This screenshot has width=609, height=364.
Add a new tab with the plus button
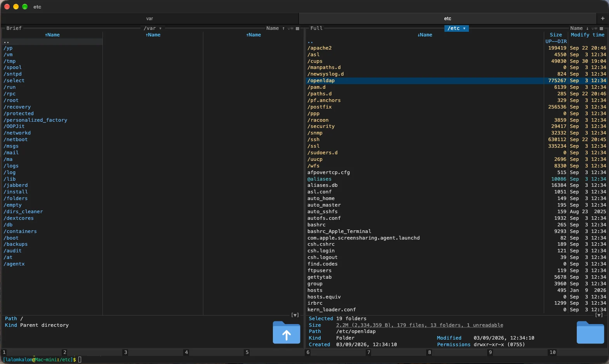pyautogui.click(x=602, y=18)
